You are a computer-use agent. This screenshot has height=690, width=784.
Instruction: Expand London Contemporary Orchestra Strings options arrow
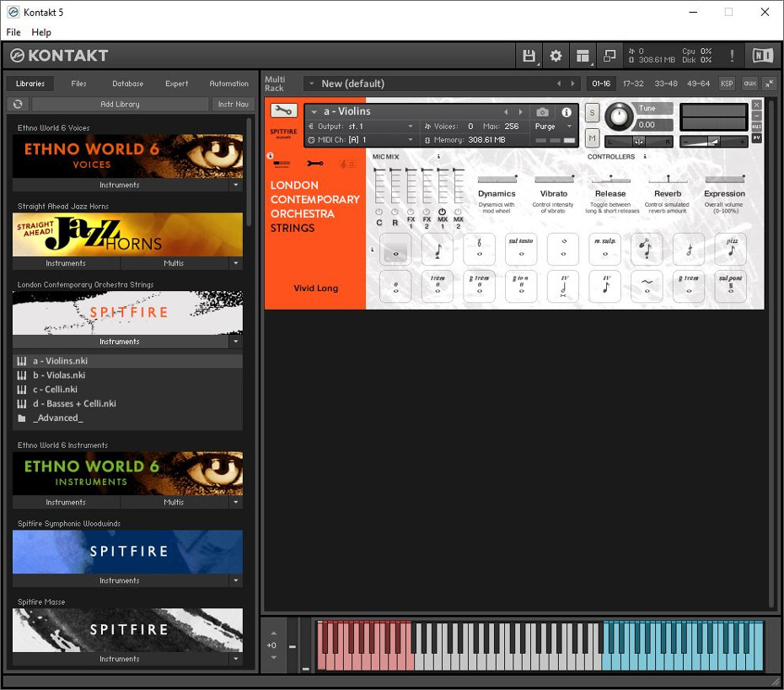(x=235, y=342)
